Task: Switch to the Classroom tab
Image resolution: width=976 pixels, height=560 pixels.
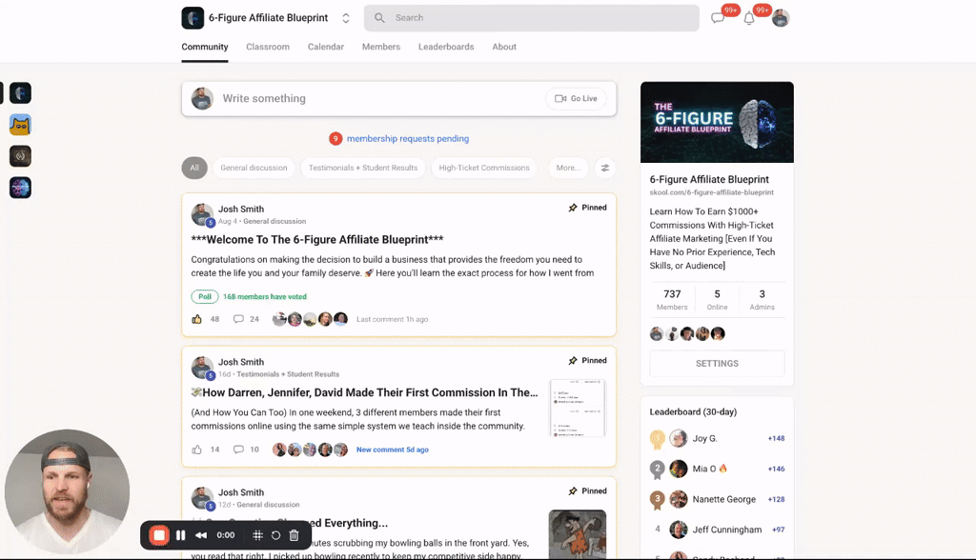Action: pos(268,47)
